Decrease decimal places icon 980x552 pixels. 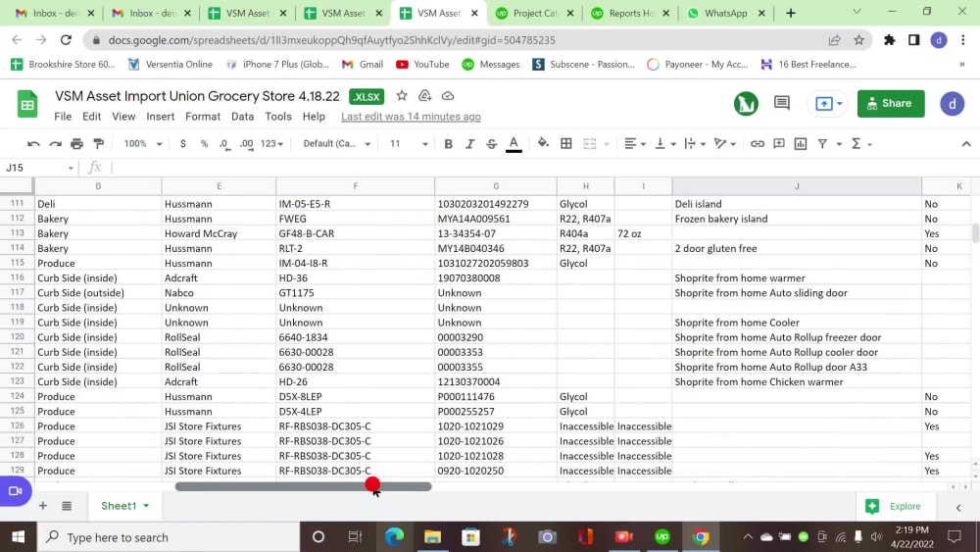(x=224, y=144)
